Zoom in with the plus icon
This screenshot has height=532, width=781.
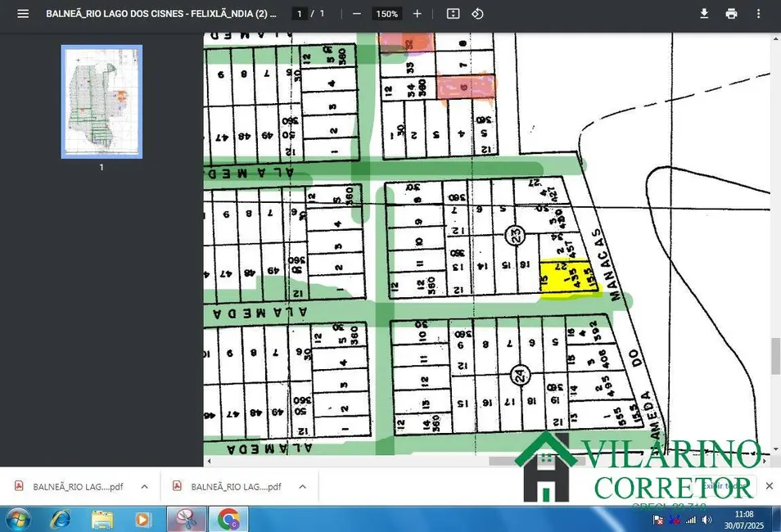pyautogui.click(x=418, y=14)
